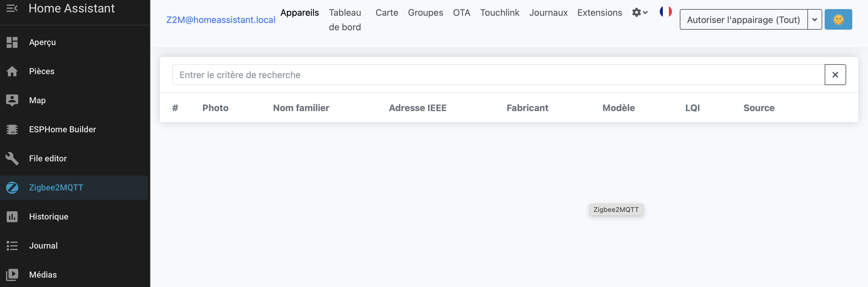Viewport: 868px width, 287px height.
Task: Open Médias in the sidebar
Action: pos(74,275)
